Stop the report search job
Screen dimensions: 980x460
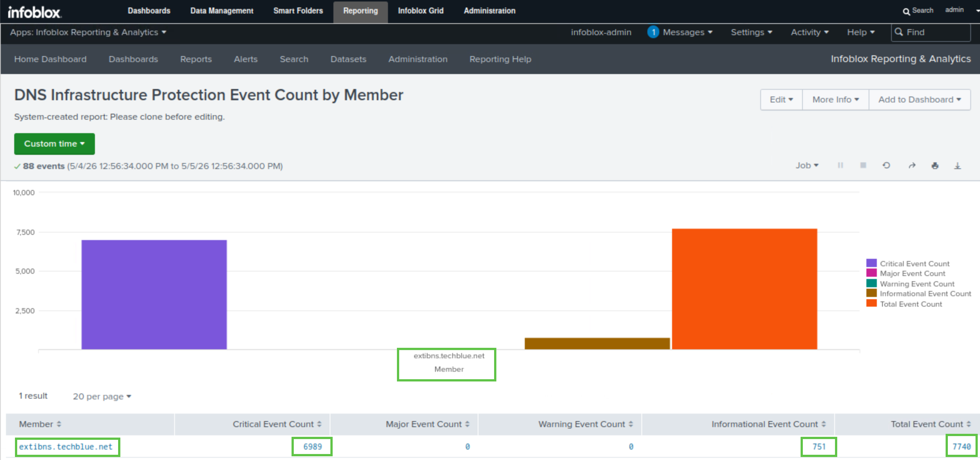point(863,165)
